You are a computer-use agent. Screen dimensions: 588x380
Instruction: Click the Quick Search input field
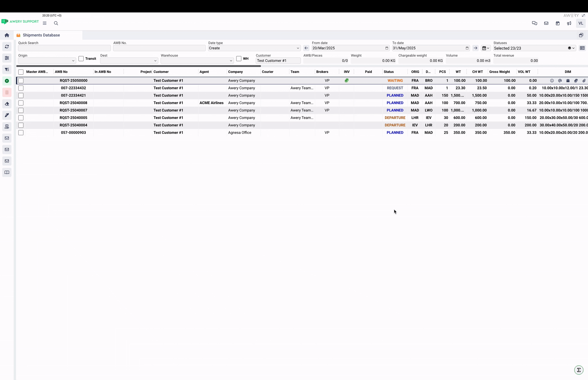click(64, 48)
